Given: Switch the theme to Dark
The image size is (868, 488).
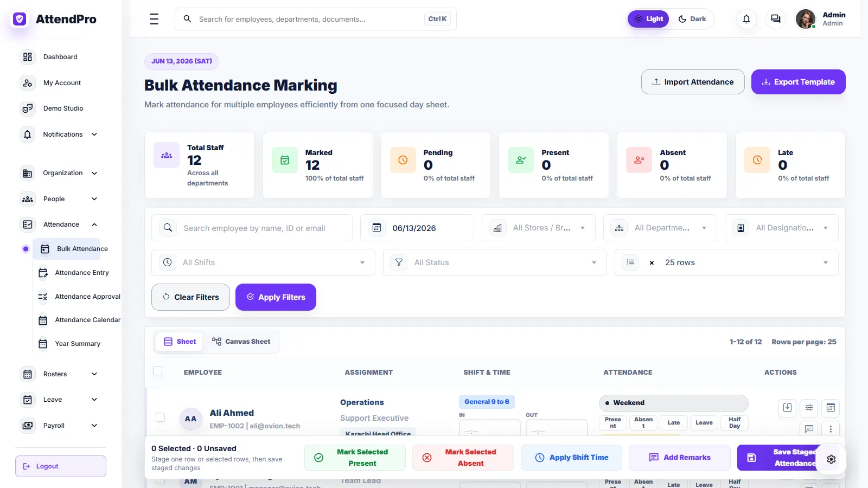Looking at the screenshot, I should pos(692,19).
